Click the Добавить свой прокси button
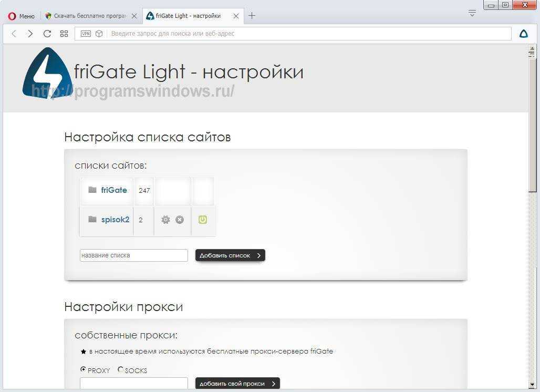 tap(237, 384)
